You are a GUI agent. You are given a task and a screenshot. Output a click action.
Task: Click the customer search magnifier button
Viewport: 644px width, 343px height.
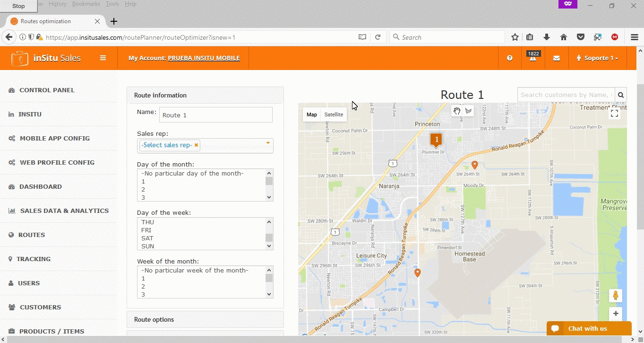[x=621, y=95]
